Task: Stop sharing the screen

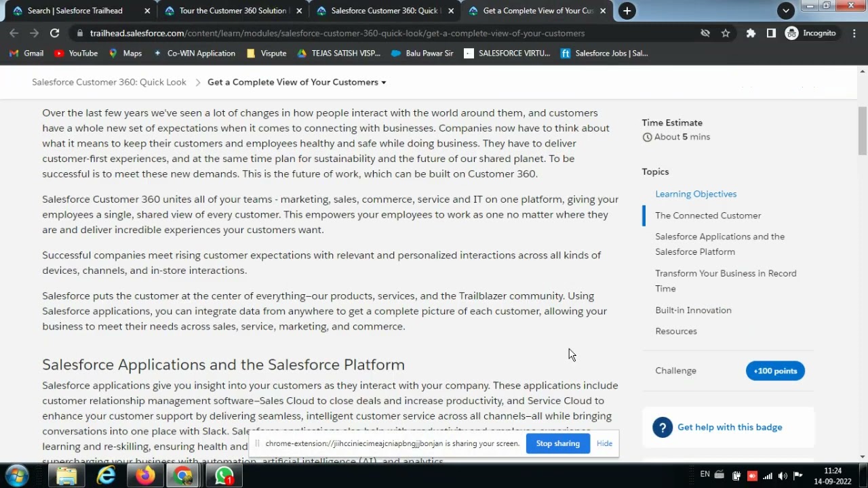Action: tap(558, 443)
